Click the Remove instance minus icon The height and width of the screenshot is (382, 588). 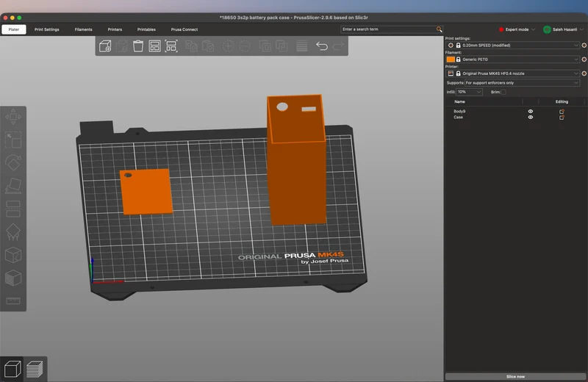pos(245,46)
